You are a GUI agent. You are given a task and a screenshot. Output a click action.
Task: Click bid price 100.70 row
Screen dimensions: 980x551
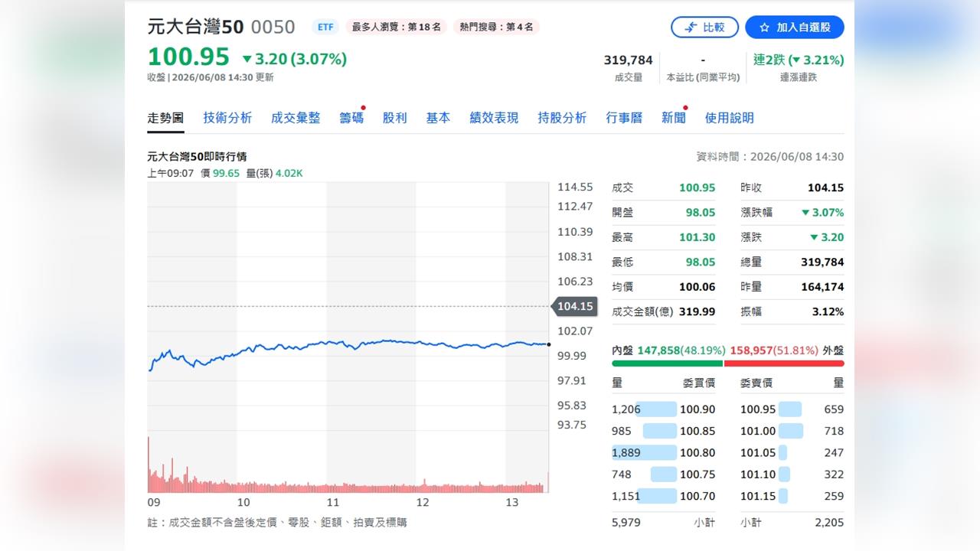pyautogui.click(x=664, y=496)
